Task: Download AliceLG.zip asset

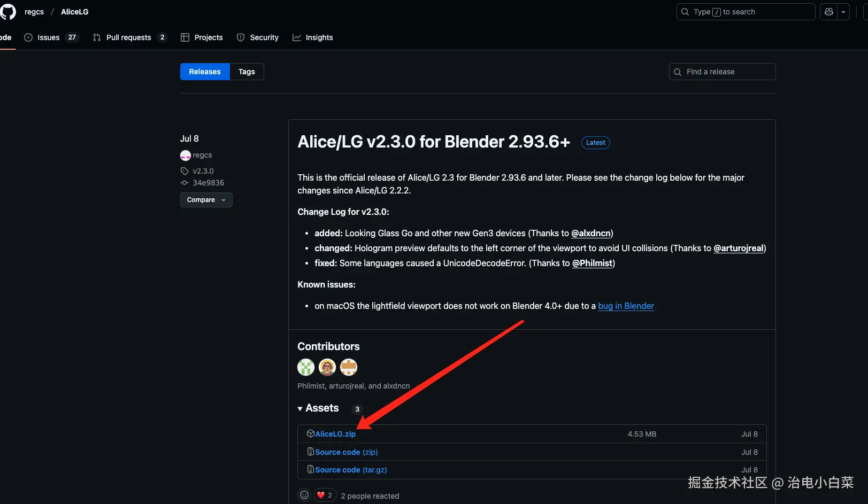Action: pos(335,434)
